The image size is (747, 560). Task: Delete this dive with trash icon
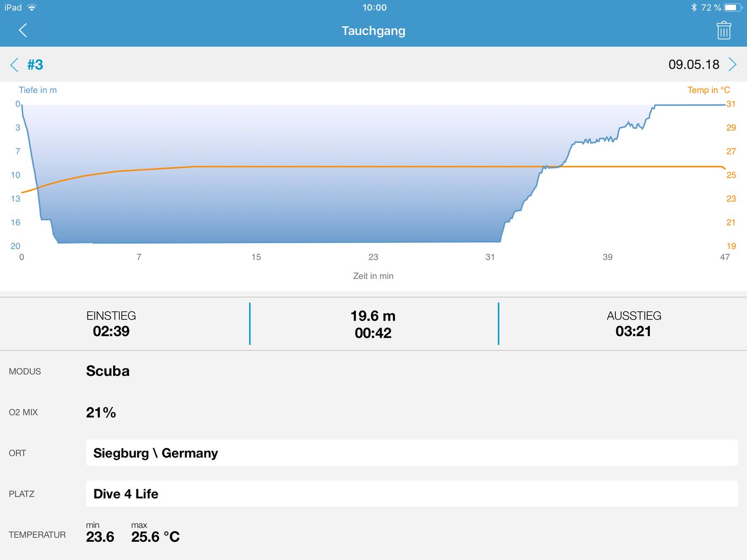(724, 30)
